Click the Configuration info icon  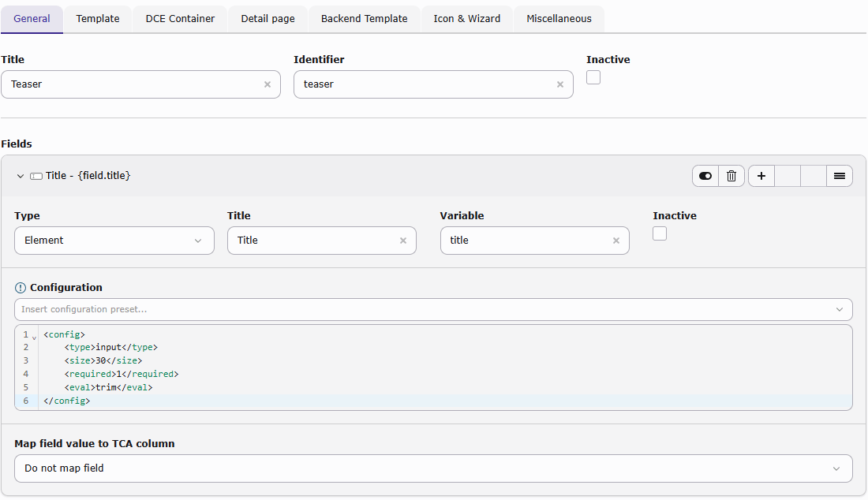tap(21, 288)
